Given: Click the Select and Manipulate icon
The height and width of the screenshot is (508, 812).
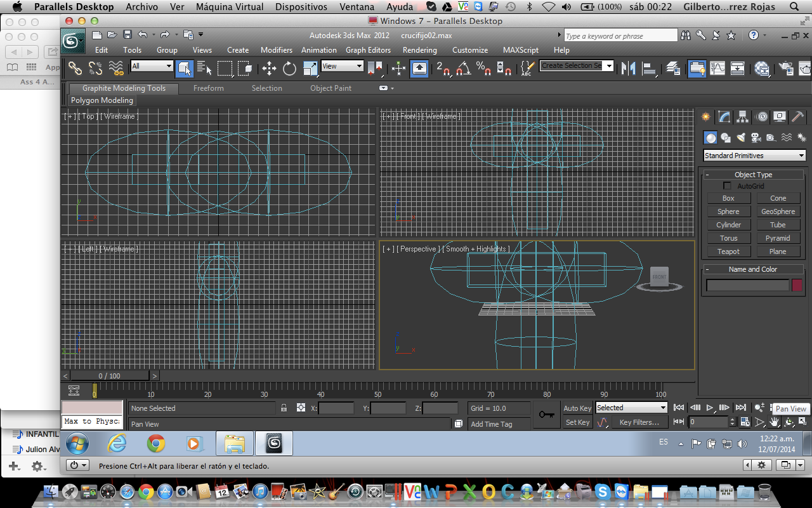Looking at the screenshot, I should pyautogui.click(x=398, y=67).
